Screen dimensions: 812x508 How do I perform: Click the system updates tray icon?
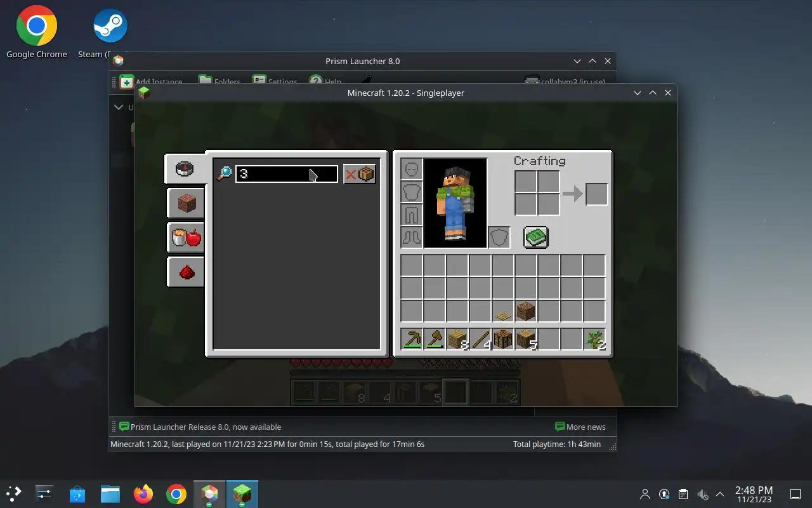(x=664, y=494)
